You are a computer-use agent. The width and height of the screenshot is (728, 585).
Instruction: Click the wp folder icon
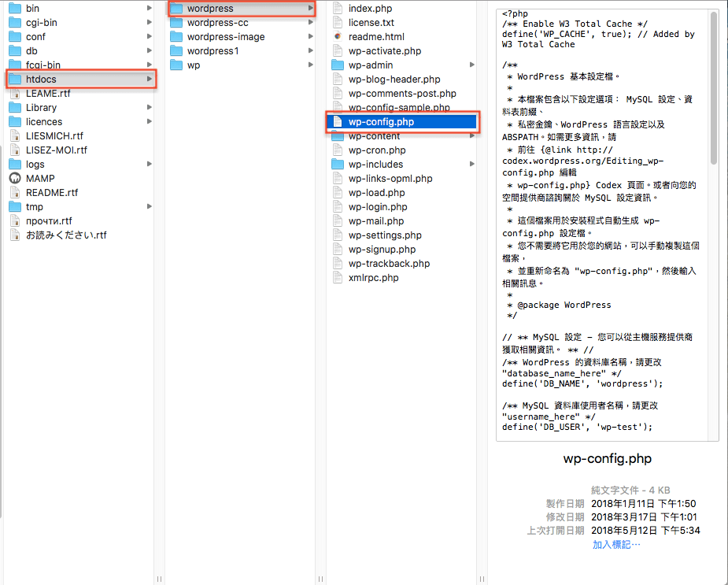(x=176, y=65)
